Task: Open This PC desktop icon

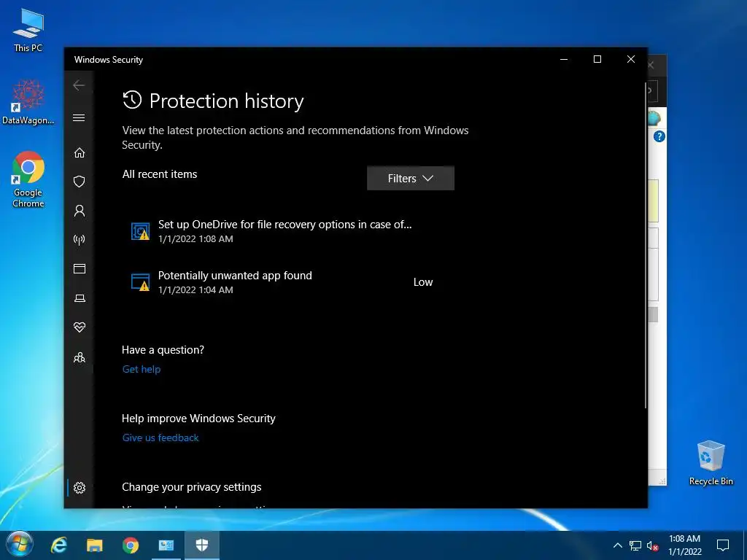Action: (x=28, y=30)
